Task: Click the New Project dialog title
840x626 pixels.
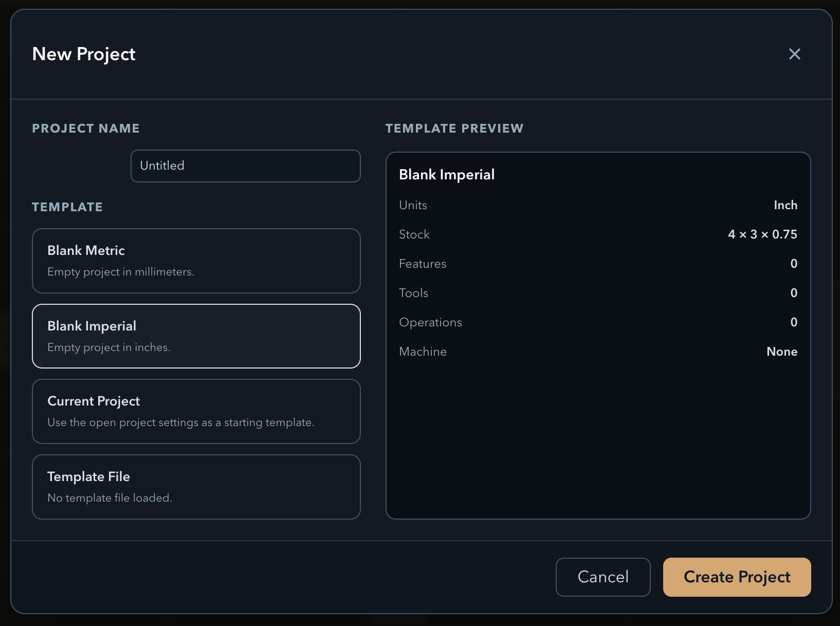Action: [x=84, y=54]
